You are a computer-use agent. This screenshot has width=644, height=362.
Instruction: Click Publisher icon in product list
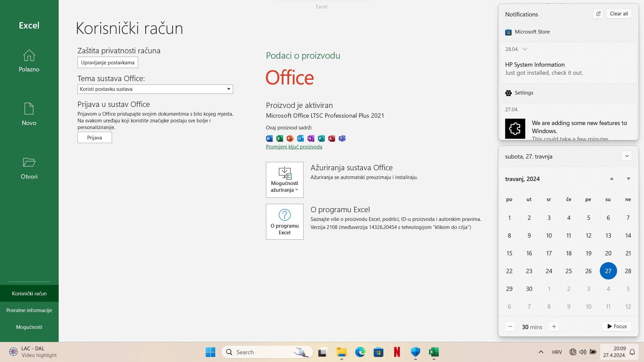point(321,138)
